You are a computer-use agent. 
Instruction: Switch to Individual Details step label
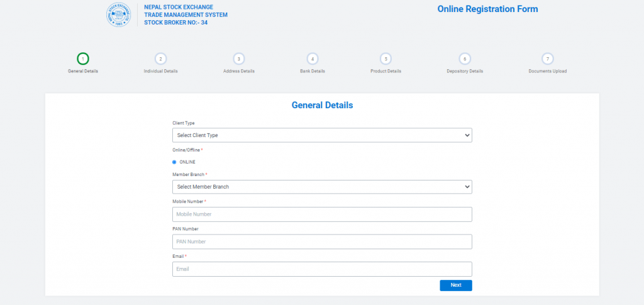161,71
